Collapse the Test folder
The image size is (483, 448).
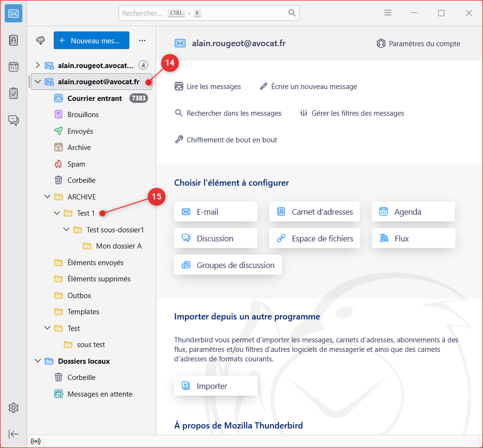47,328
